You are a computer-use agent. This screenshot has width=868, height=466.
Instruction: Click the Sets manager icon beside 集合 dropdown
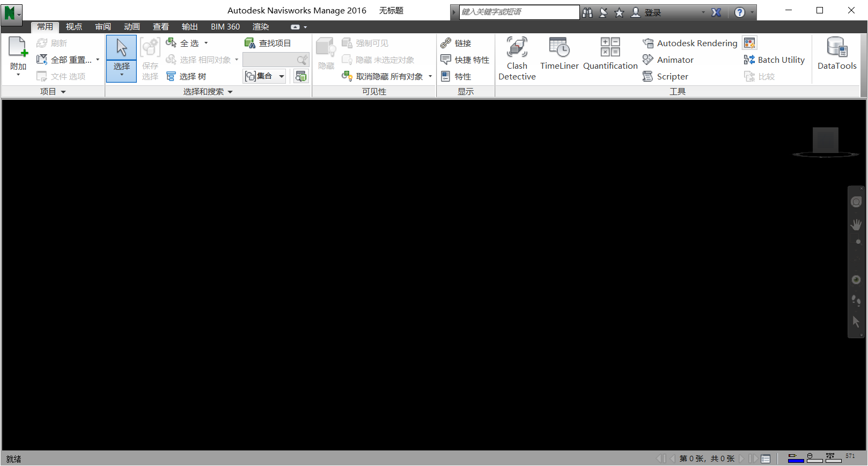(301, 76)
